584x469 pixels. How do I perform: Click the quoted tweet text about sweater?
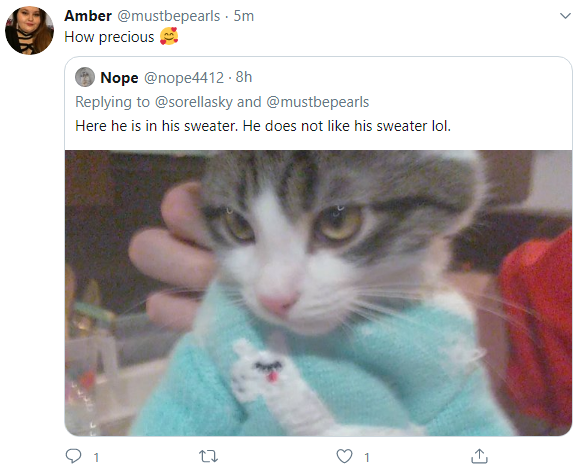click(x=263, y=126)
